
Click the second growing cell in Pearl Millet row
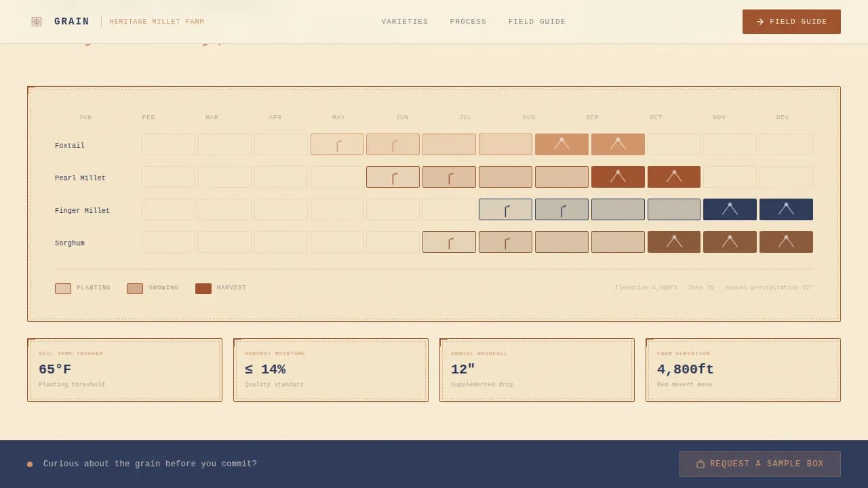point(561,177)
